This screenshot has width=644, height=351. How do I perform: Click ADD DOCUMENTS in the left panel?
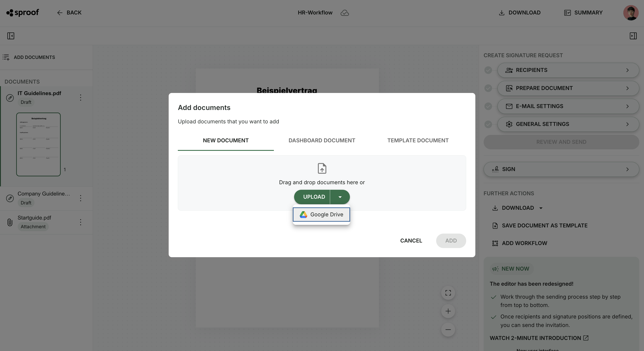point(29,57)
